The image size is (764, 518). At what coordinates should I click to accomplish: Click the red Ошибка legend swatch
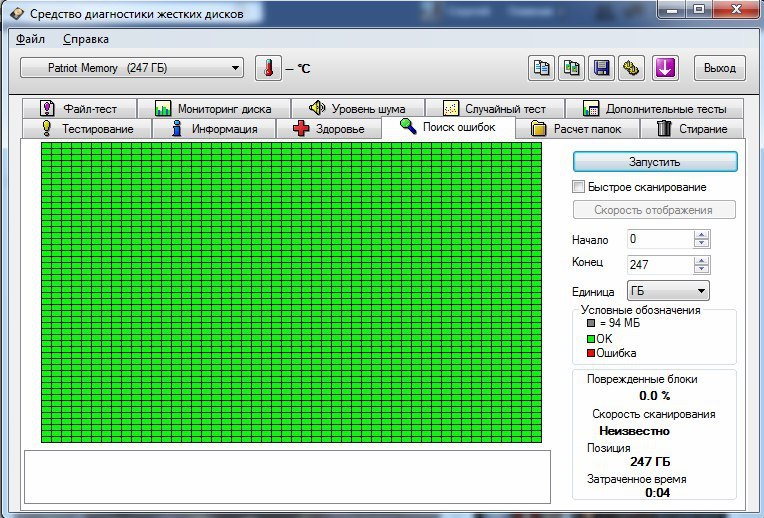point(590,353)
